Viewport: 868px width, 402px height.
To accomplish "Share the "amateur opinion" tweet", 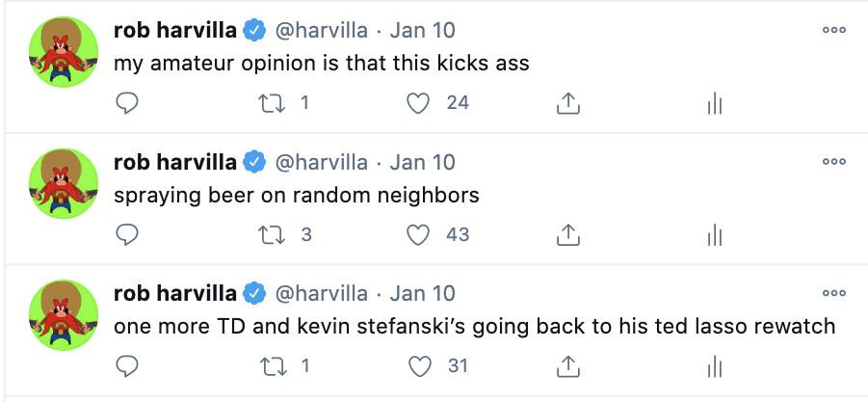I will (567, 103).
